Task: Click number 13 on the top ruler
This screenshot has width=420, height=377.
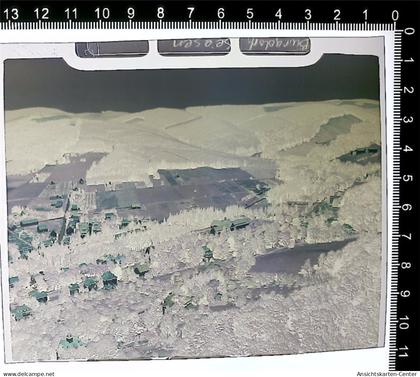Action: [x=10, y=14]
